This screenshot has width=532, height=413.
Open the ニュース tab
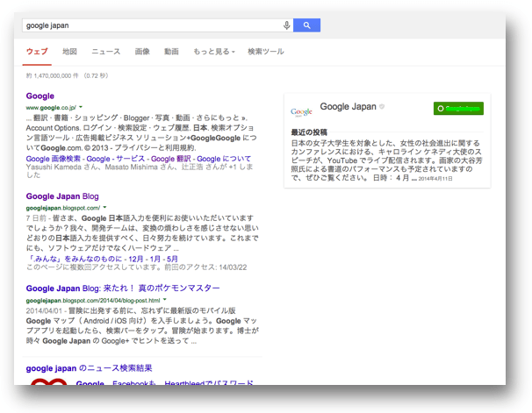click(106, 52)
